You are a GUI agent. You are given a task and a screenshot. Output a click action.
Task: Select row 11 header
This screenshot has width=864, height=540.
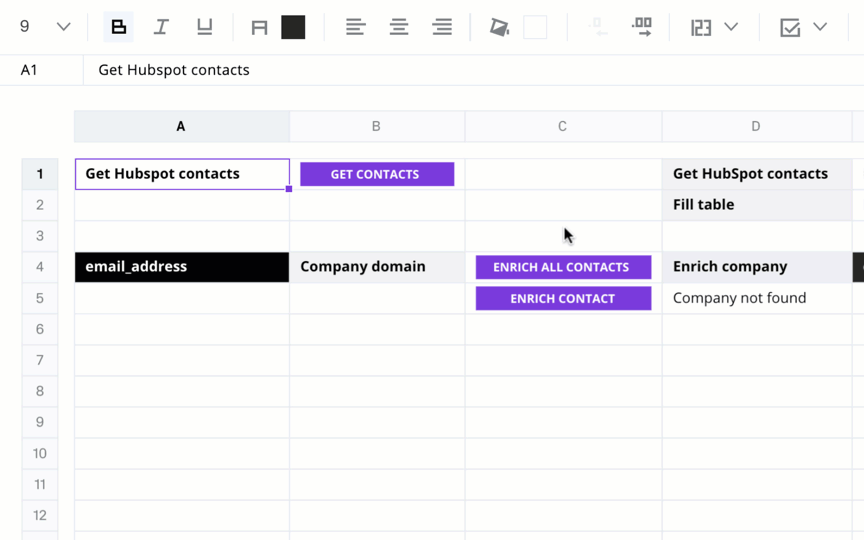pyautogui.click(x=40, y=484)
